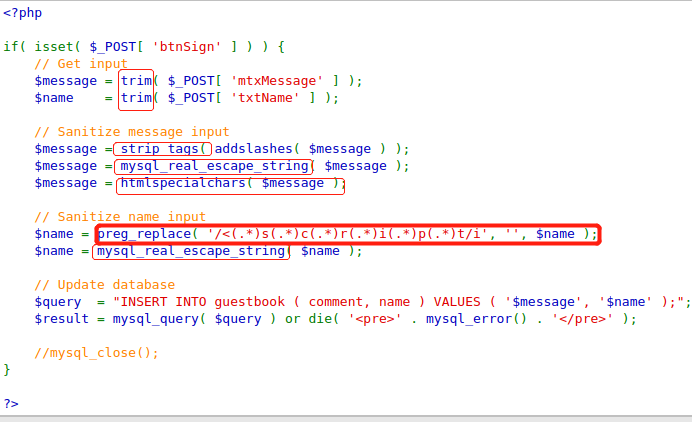Click mysql_real_escape_string on the $message line
The height and width of the screenshot is (422, 692).
point(214,166)
